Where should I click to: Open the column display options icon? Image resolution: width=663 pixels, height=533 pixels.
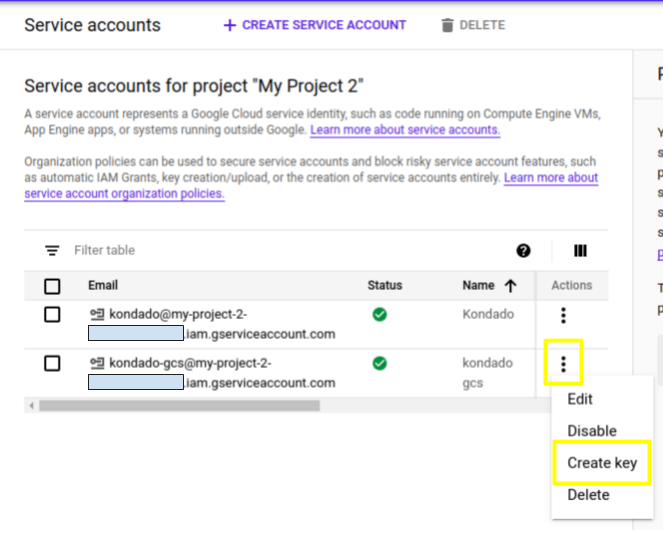580,251
